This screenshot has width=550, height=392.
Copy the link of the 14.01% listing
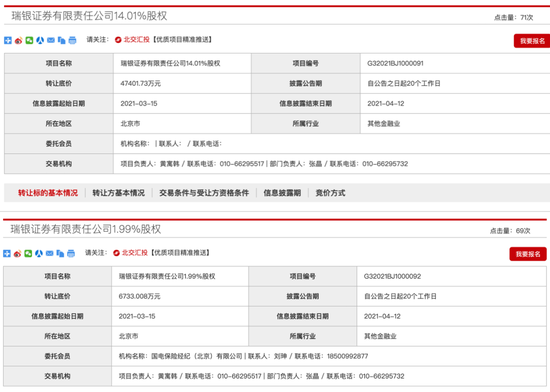coord(61,40)
